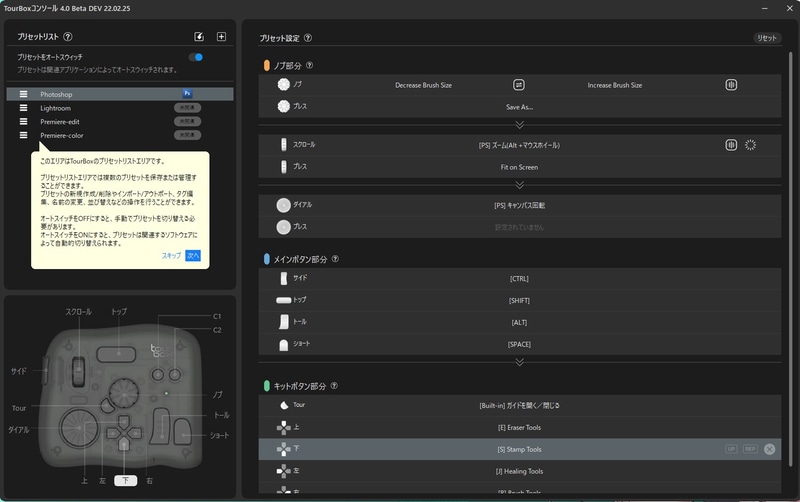Click swap icon between brush size actions
Screen dimensions: 800x502
coord(518,85)
